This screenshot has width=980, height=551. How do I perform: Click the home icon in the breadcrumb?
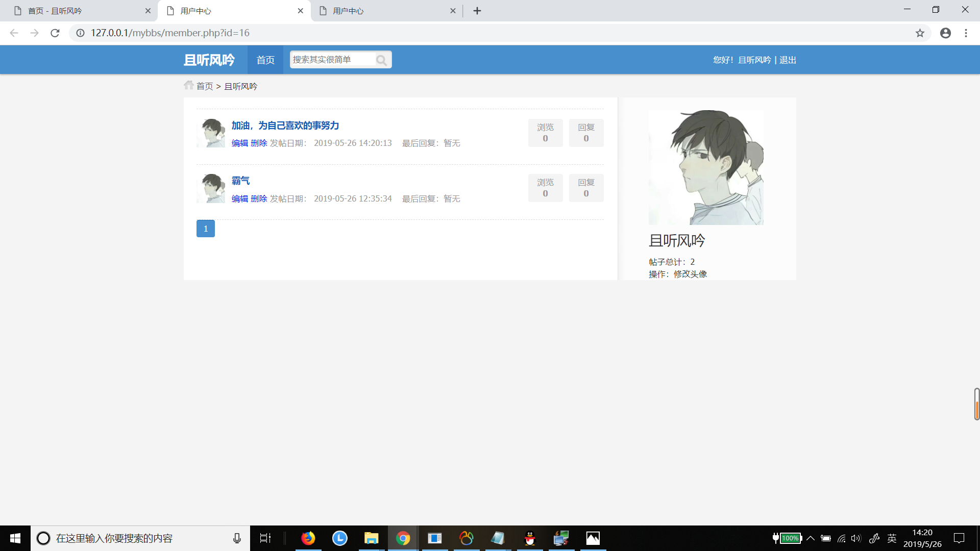click(x=189, y=85)
